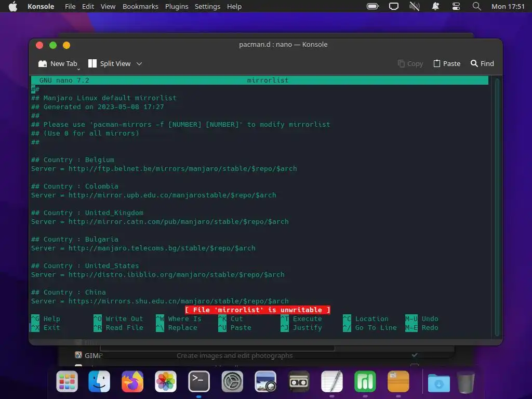Click the ^R Read File shortcut label
The height and width of the screenshot is (399, 532).
click(118, 327)
